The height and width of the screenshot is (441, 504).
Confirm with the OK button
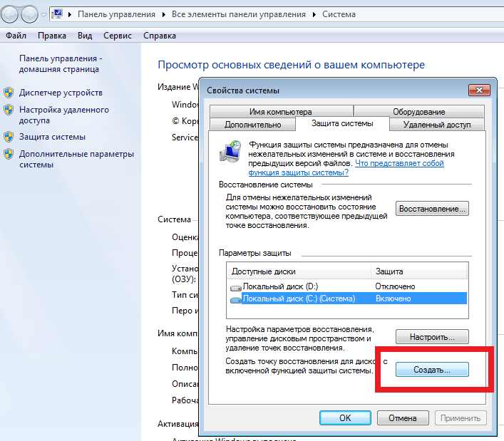click(x=345, y=418)
